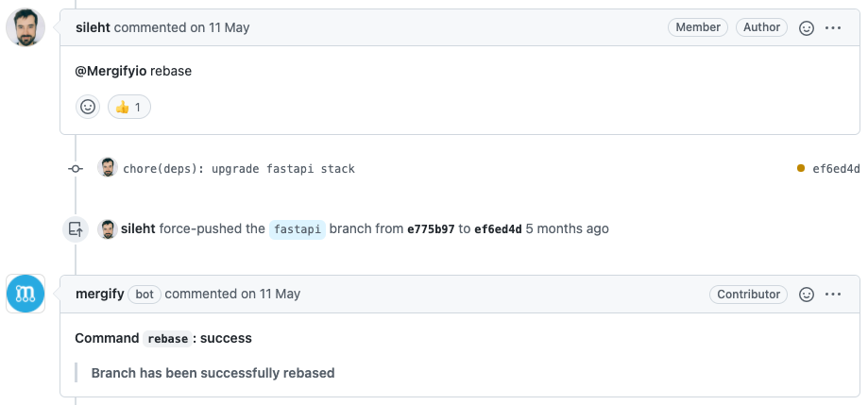Open commit 'chore(deps): upgrade fastapi stack'
This screenshot has height=405, width=868.
[x=239, y=169]
